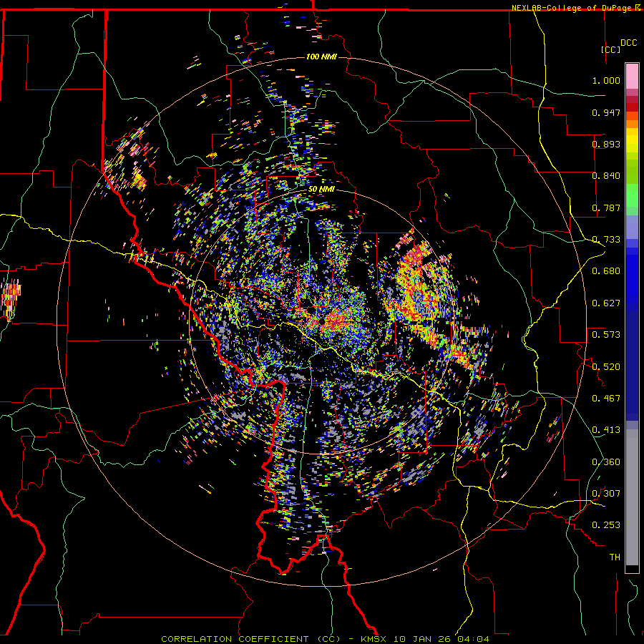The image size is (644, 644).
Task: Click the 0.787 legend value
Action: tap(606, 208)
